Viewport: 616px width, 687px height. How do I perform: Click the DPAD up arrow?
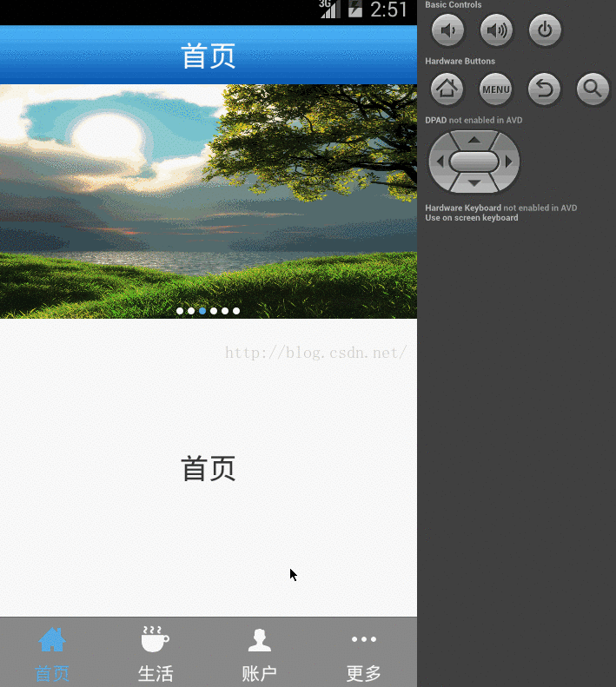click(474, 140)
